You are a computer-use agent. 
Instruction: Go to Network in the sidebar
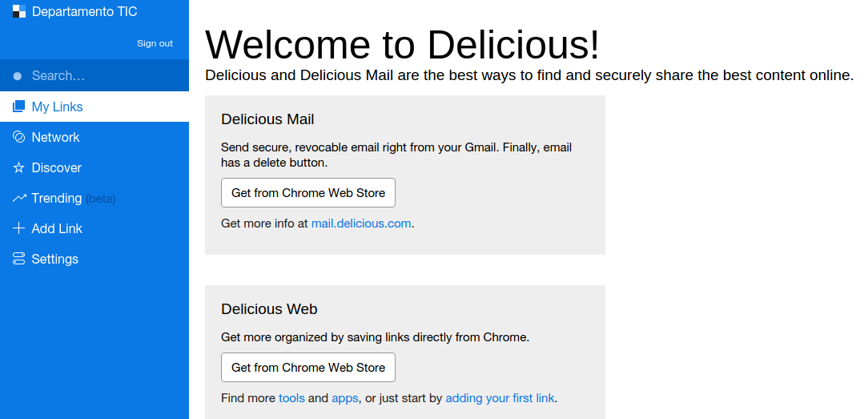tap(55, 137)
